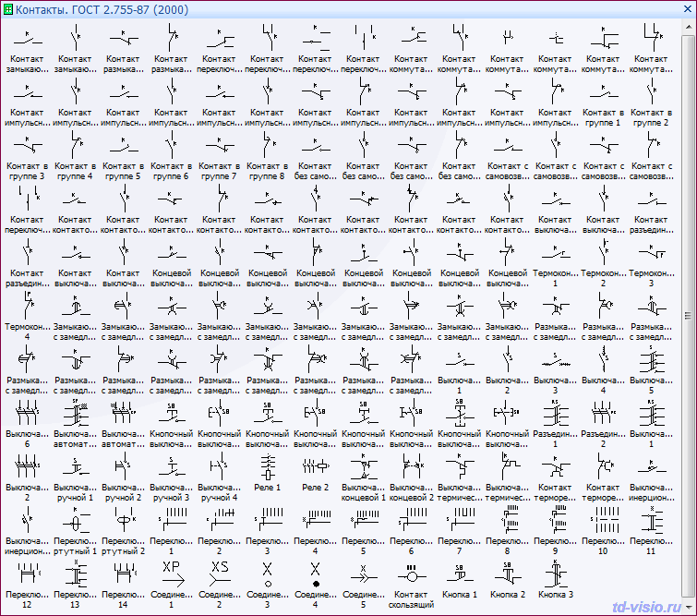This screenshot has width=697, height=616.
Task: Click the Контакт в группе 1 shape
Action: (603, 92)
